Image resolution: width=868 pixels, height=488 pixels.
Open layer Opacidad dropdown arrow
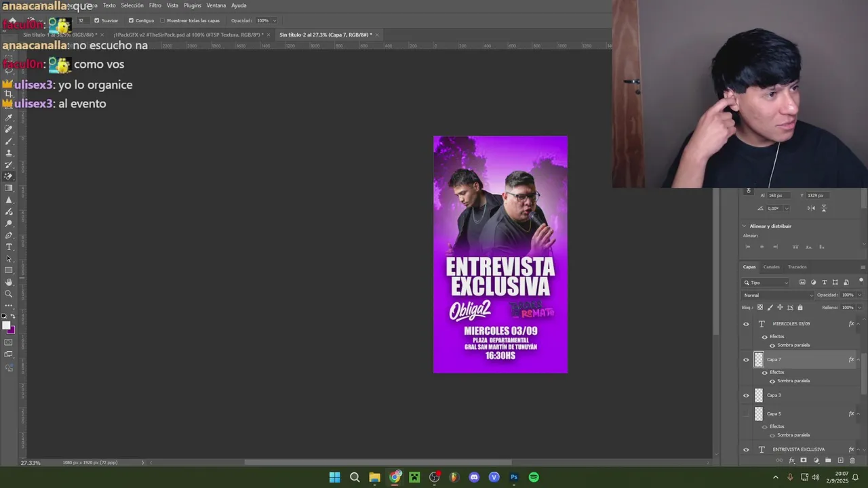860,295
